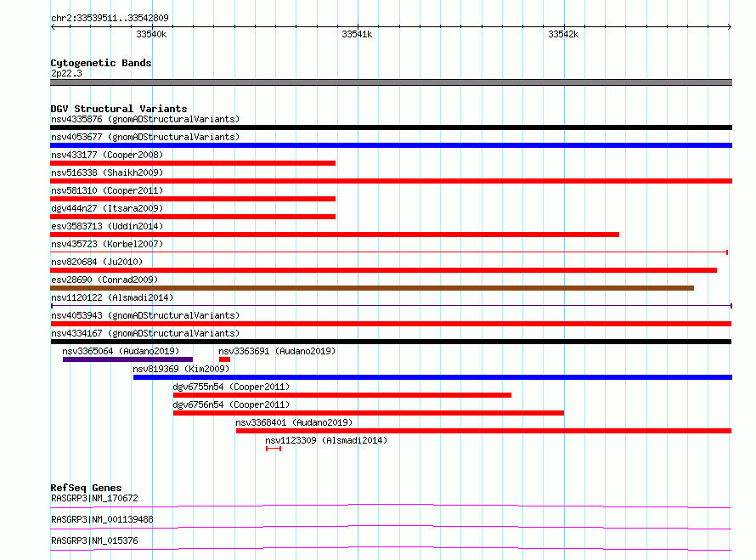Click the nsv819369 (Kim2009) label

click(181, 369)
